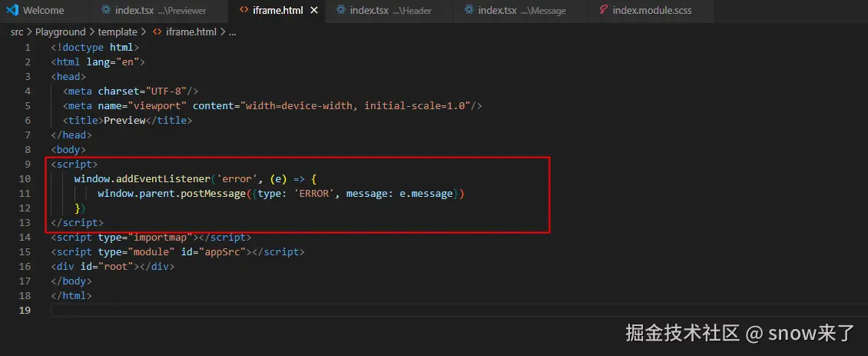
Task: Click the opening body tag on line 8
Action: [x=68, y=149]
